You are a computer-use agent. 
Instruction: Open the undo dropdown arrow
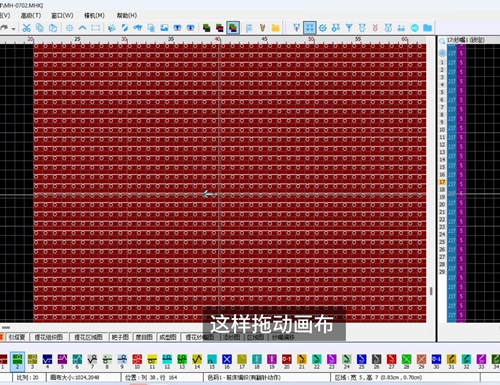pos(13,29)
